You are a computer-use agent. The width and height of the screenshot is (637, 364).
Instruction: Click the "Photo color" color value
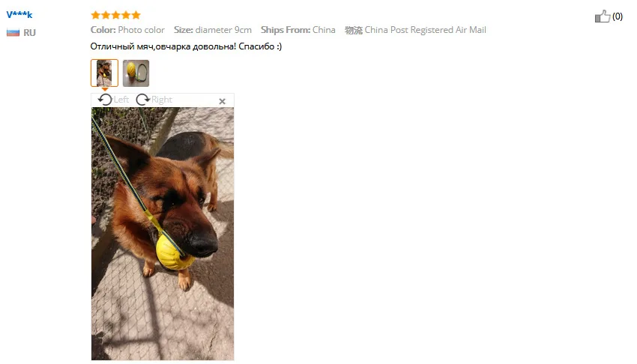click(142, 30)
